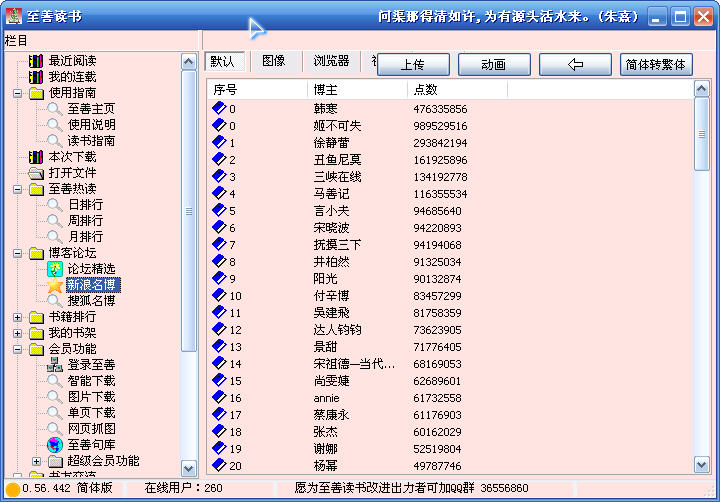Open the 日排行 ranking

[x=85, y=205]
